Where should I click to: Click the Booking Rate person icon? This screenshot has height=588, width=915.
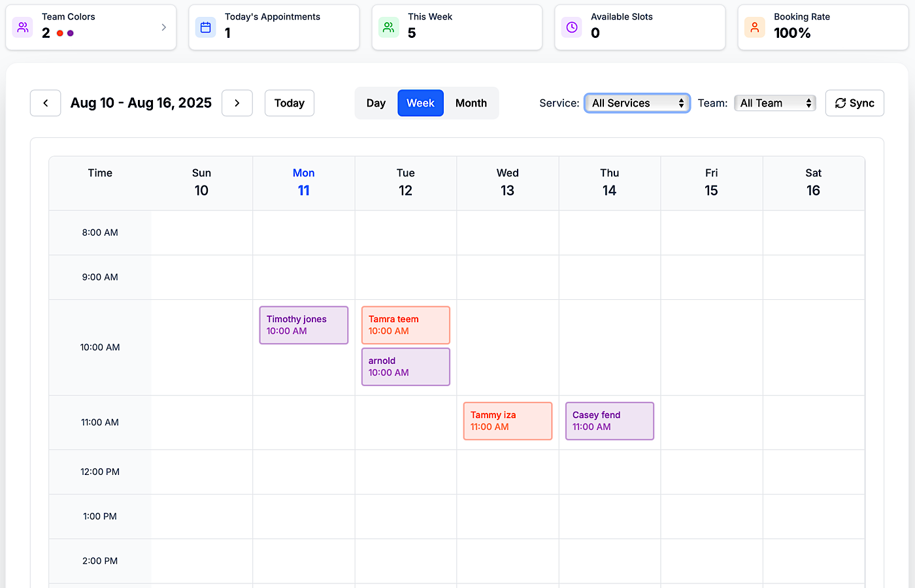tap(754, 27)
